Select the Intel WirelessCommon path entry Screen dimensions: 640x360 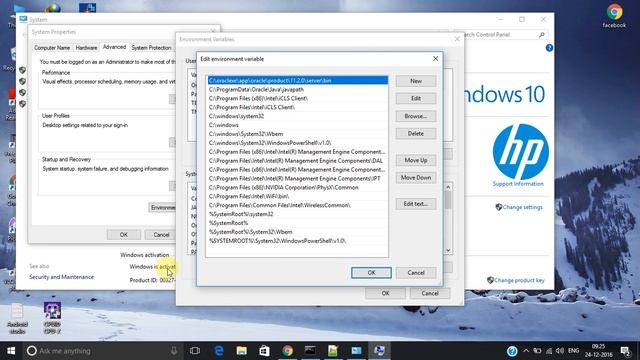(x=298, y=205)
